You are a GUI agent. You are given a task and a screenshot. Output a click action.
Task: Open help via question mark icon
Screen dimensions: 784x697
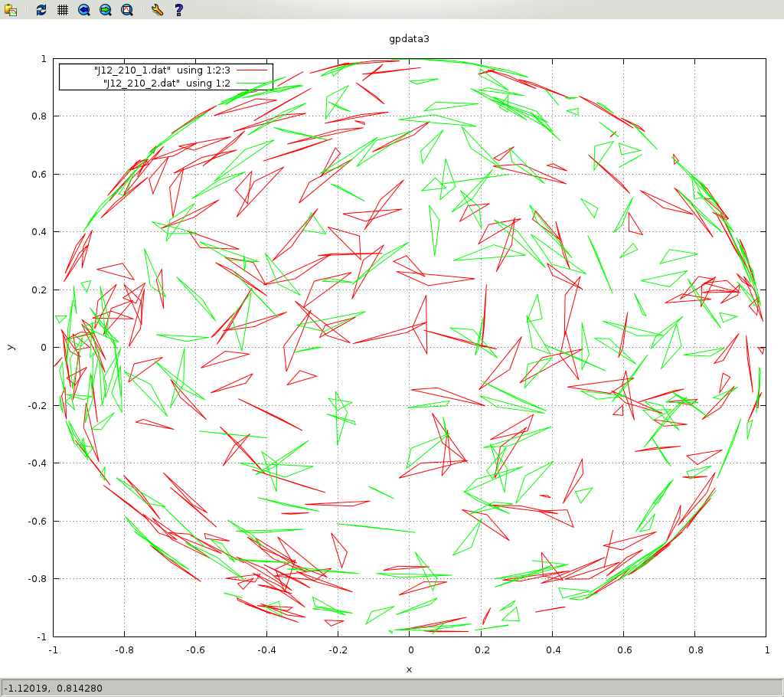click(178, 10)
